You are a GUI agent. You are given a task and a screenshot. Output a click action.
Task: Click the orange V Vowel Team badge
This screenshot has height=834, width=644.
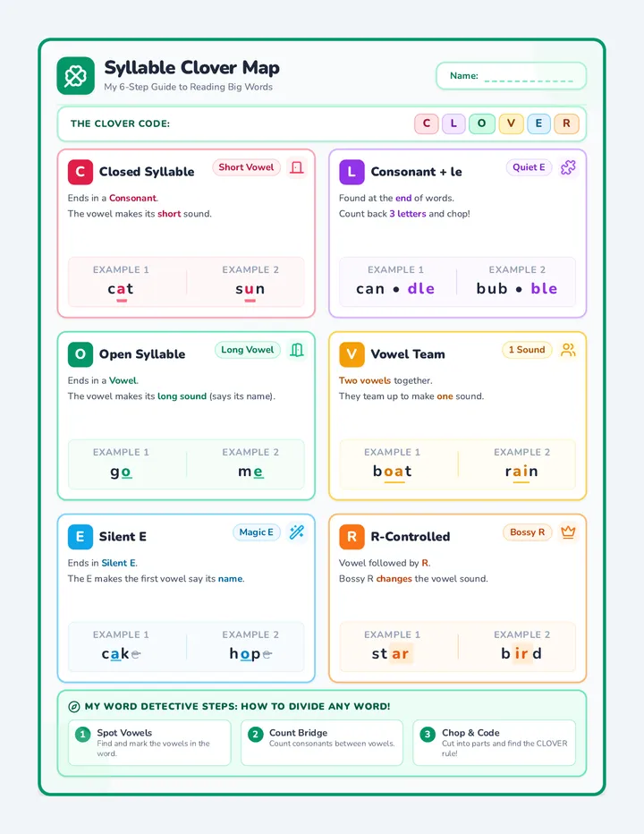352,354
